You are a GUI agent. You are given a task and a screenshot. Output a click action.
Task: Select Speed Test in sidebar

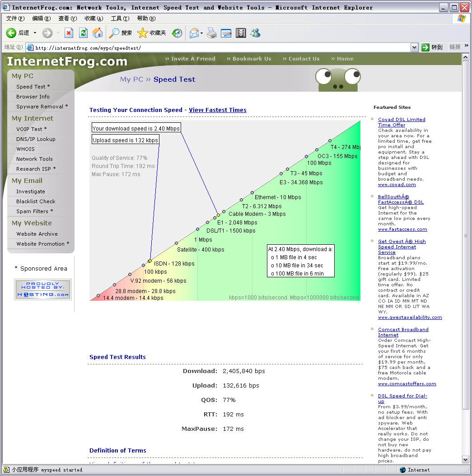(x=33, y=87)
